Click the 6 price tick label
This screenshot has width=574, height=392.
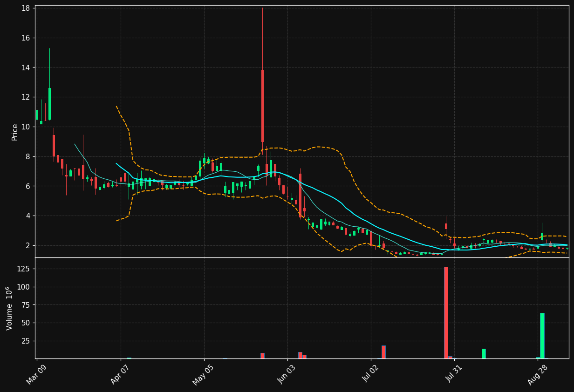28,186
